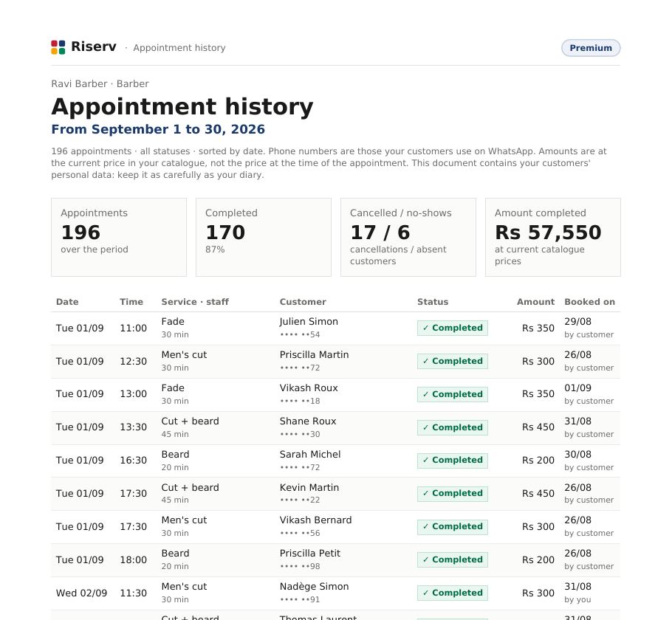Click masked phone ending 98
672x620 pixels.
(300, 566)
